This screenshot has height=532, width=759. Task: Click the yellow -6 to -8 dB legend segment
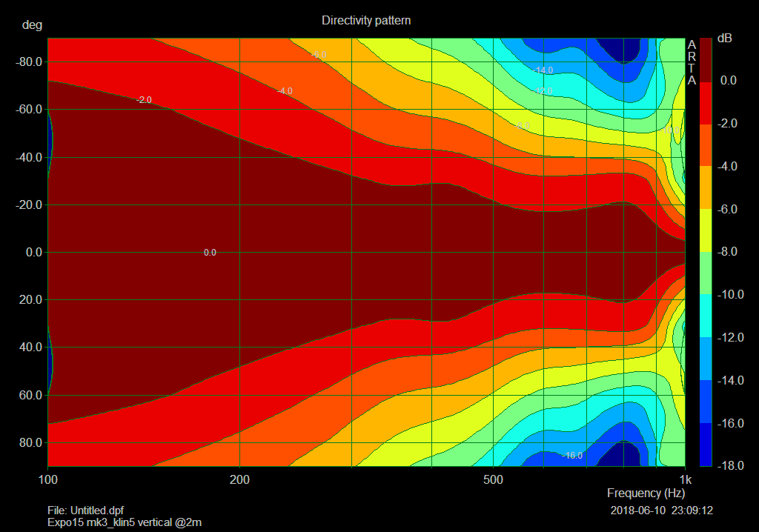(x=706, y=230)
